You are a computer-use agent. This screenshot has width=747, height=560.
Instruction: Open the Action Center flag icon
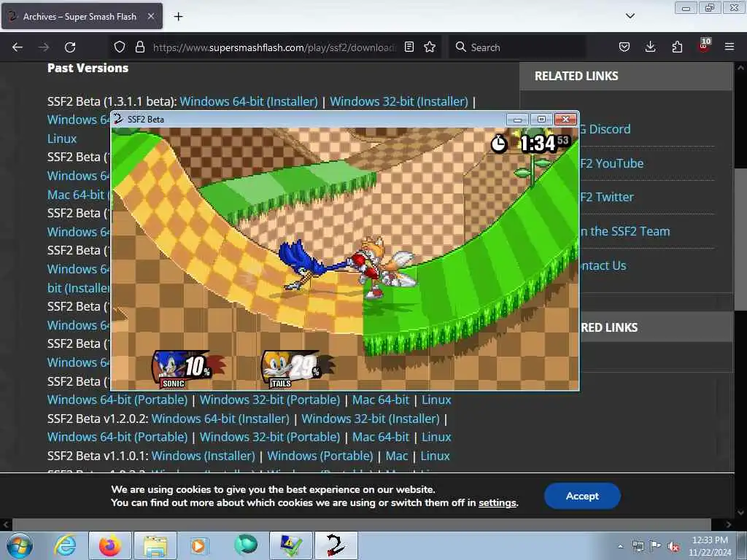click(656, 546)
